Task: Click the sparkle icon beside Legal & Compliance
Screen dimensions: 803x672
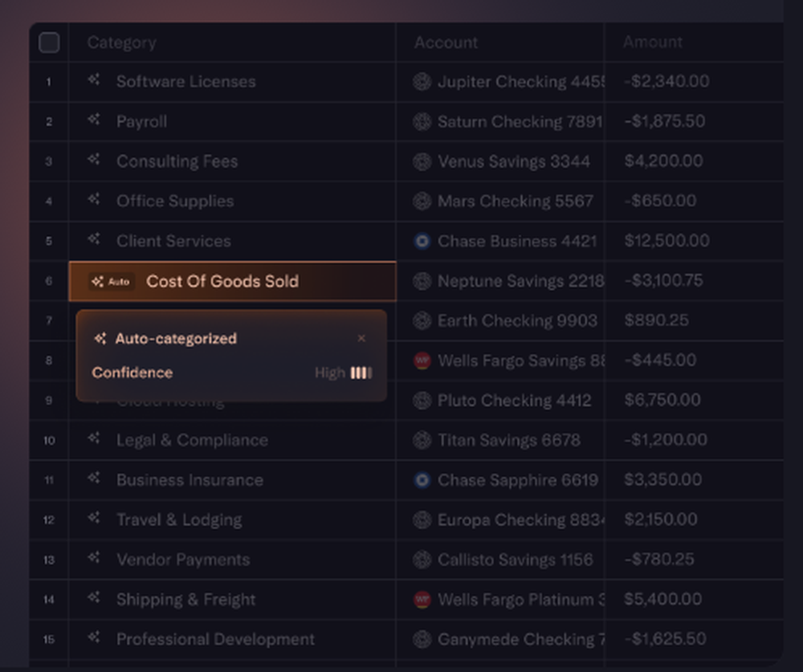Action: 94,438
